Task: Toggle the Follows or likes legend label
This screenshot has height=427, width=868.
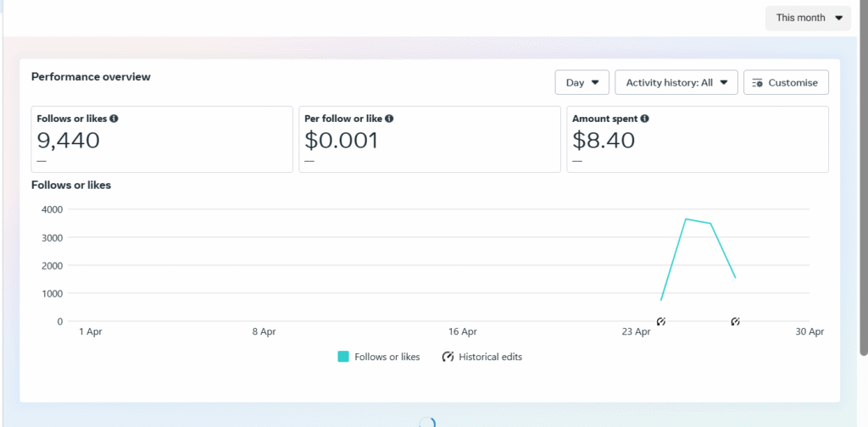Action: point(388,357)
